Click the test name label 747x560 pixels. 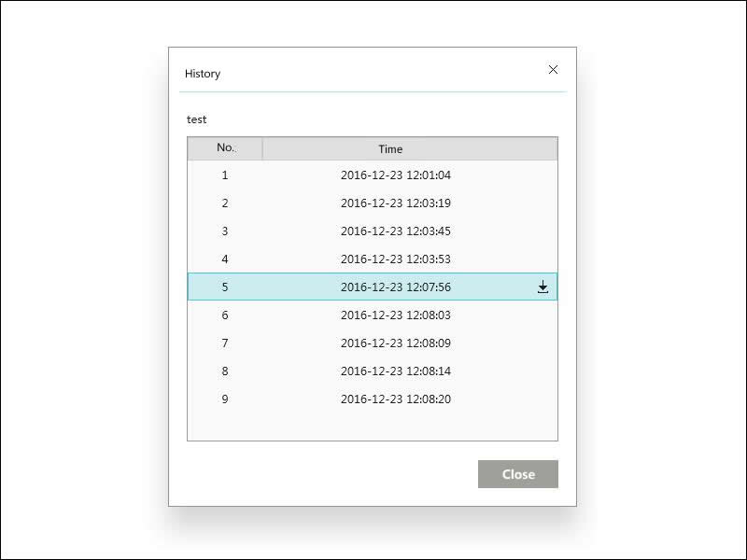click(196, 119)
